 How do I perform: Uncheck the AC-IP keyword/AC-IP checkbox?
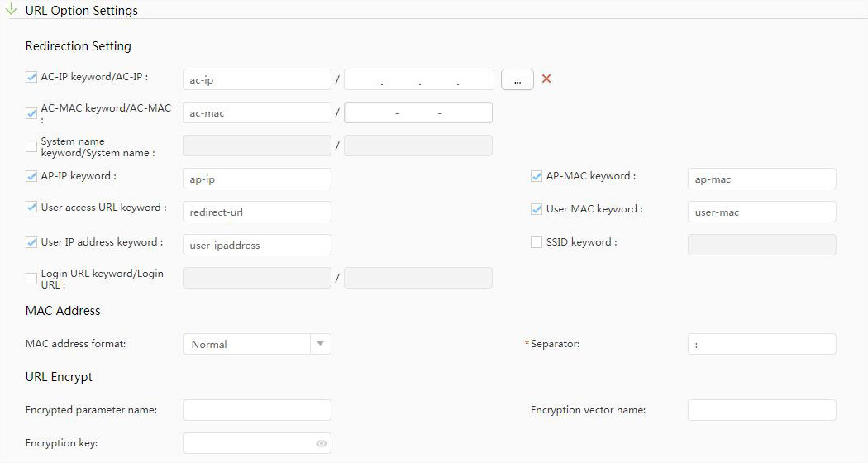point(31,78)
